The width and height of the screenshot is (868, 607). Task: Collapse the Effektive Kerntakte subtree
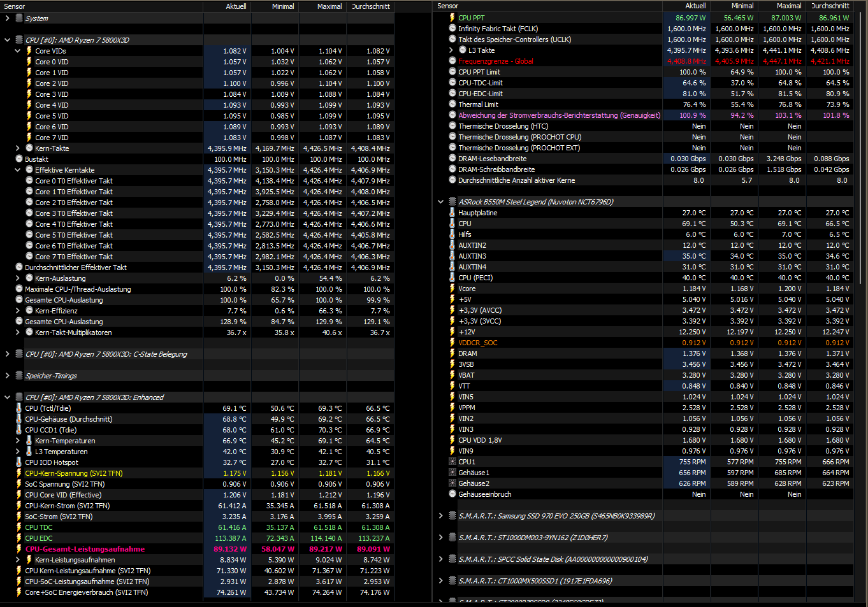point(18,170)
